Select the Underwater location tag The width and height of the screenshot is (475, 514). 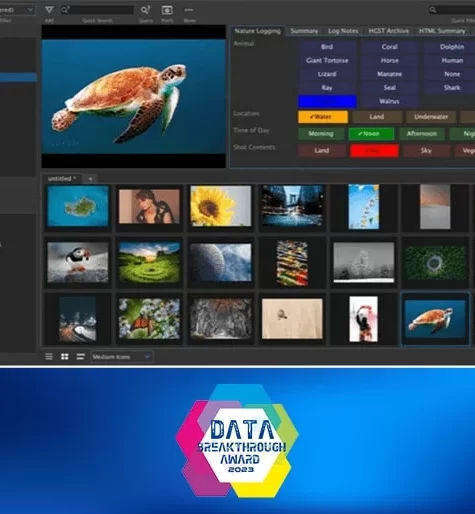click(431, 117)
